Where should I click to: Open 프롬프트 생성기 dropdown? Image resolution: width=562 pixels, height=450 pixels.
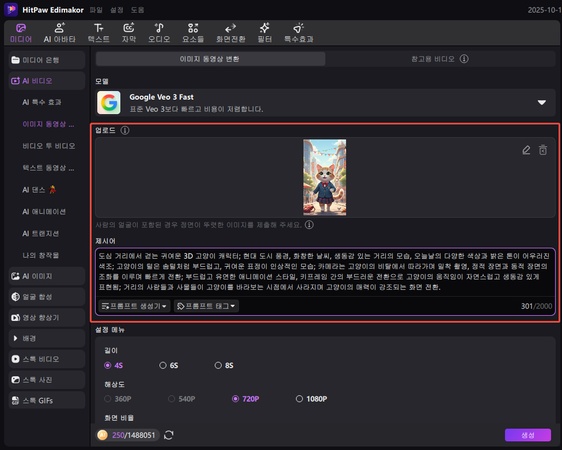point(134,306)
